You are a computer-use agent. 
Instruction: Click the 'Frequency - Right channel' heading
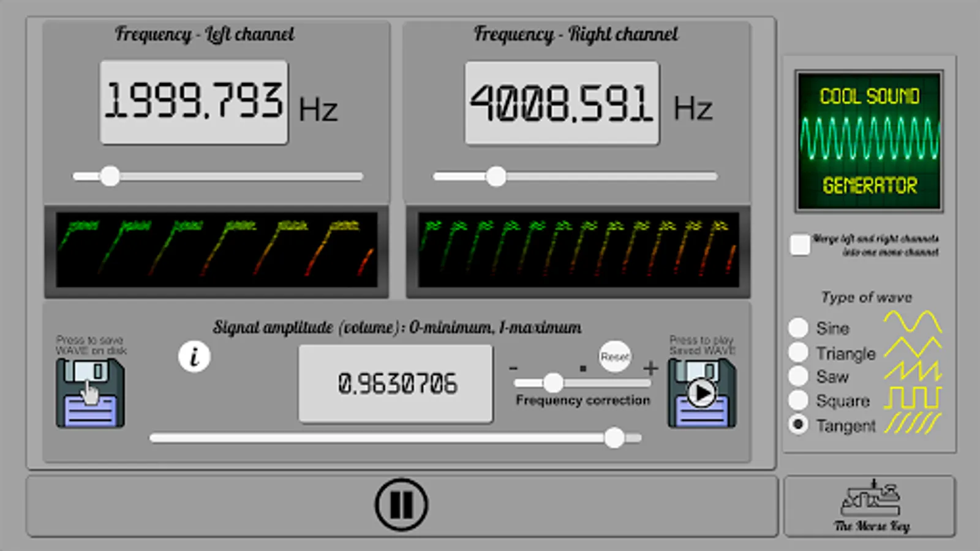tap(576, 34)
